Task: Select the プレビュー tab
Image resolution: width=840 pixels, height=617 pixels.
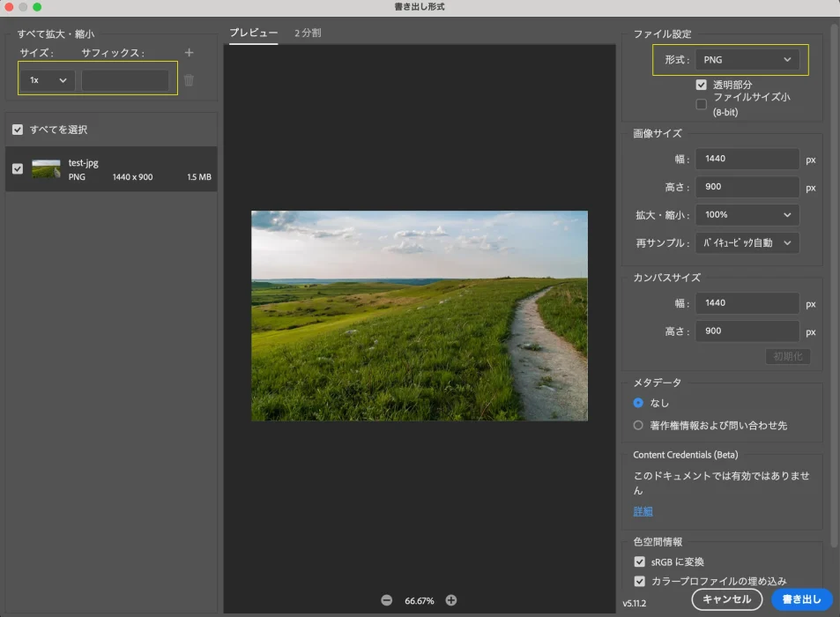Action: [253, 33]
